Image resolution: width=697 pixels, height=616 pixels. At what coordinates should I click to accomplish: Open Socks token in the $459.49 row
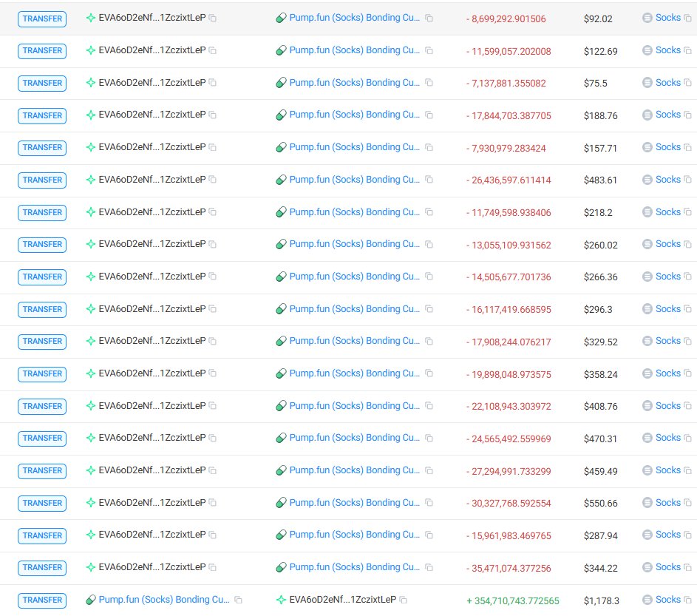tap(667, 470)
